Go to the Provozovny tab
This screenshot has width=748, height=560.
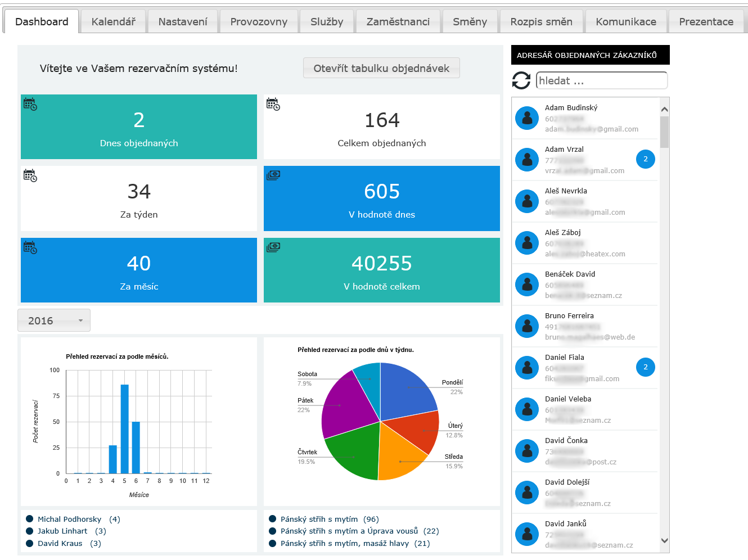pyautogui.click(x=259, y=21)
